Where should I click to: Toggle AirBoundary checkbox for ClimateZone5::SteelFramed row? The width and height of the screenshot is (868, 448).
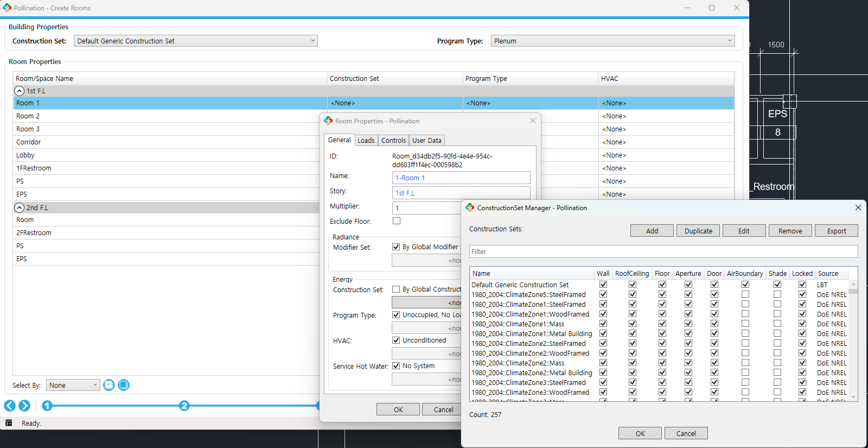click(x=745, y=294)
